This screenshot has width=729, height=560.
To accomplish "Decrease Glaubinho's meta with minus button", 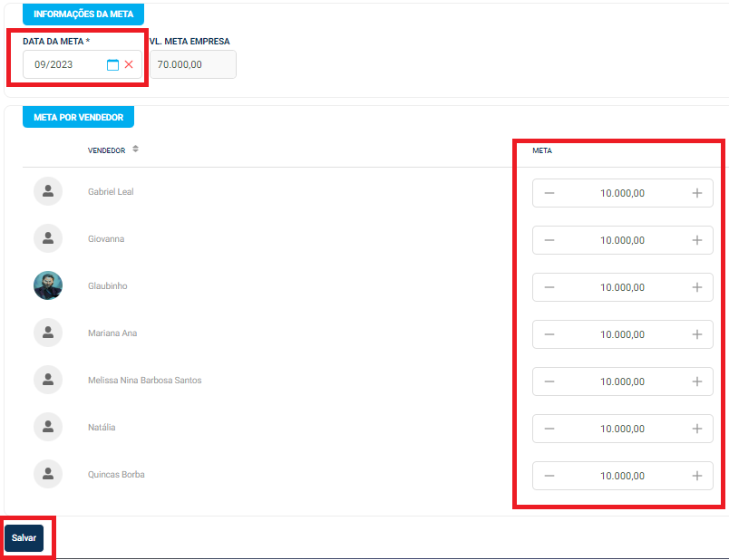I will (x=549, y=287).
